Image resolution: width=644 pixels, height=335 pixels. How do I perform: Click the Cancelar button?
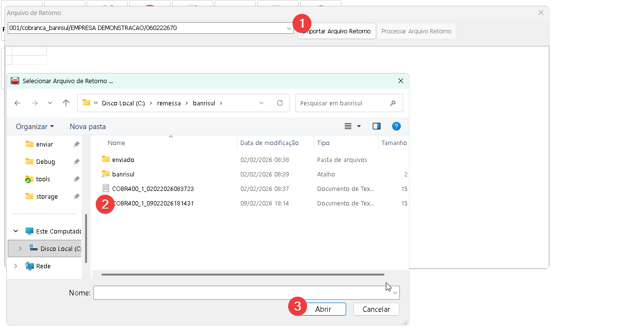[376, 309]
